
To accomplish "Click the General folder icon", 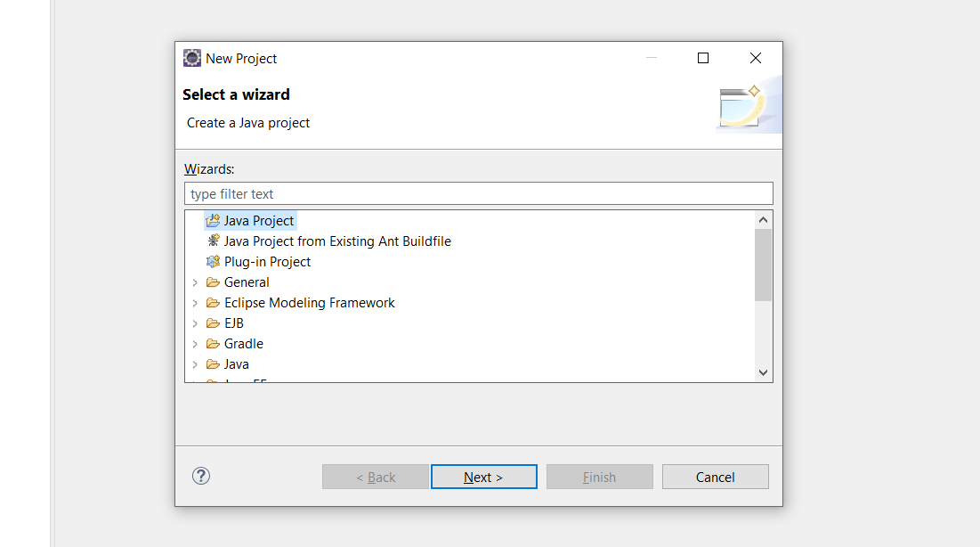I will [213, 282].
